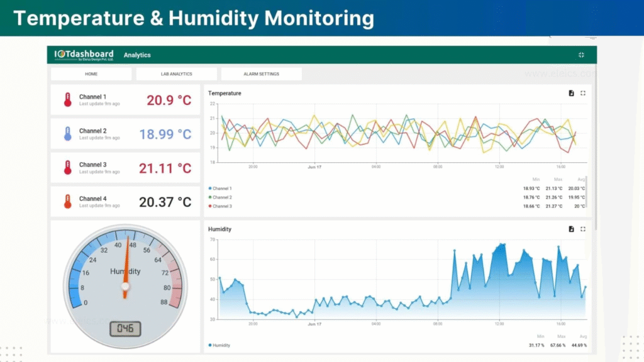Expand the Channel 3 reading card
Screen dimensions: 644x362
click(125, 167)
